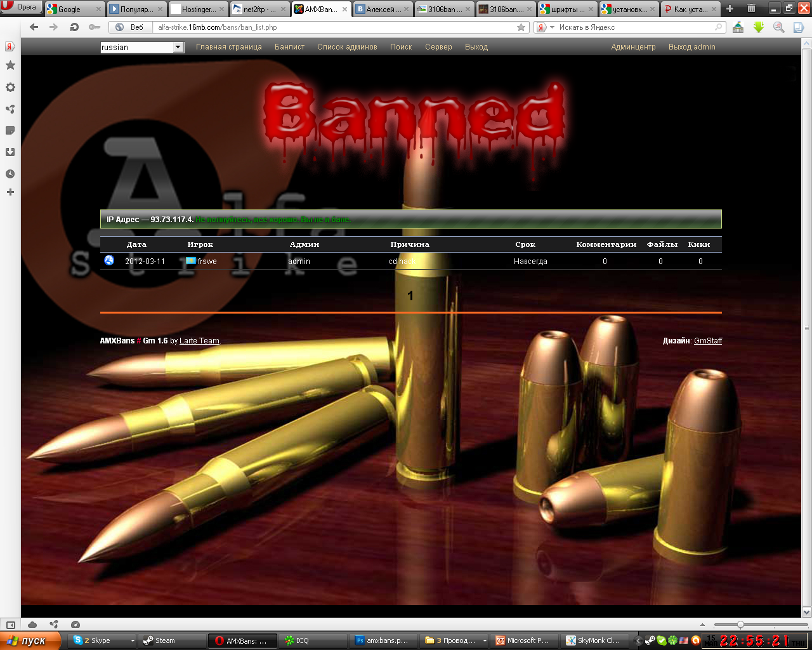812x650 pixels.
Task: Switch to the net2ftp tab
Action: [x=259, y=9]
